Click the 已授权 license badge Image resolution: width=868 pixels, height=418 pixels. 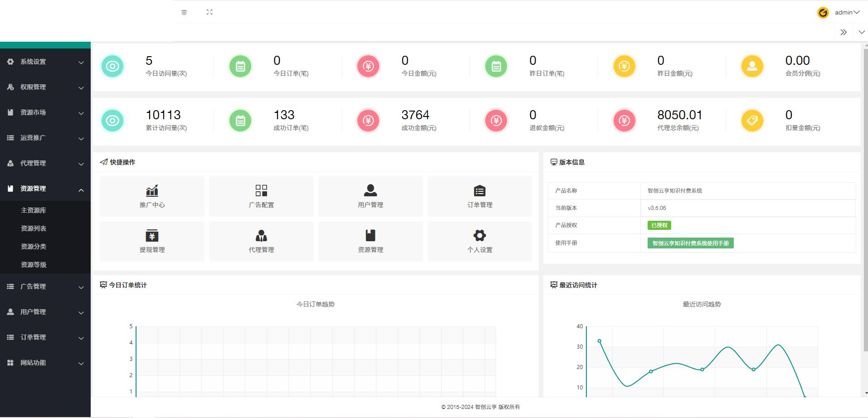coord(659,225)
